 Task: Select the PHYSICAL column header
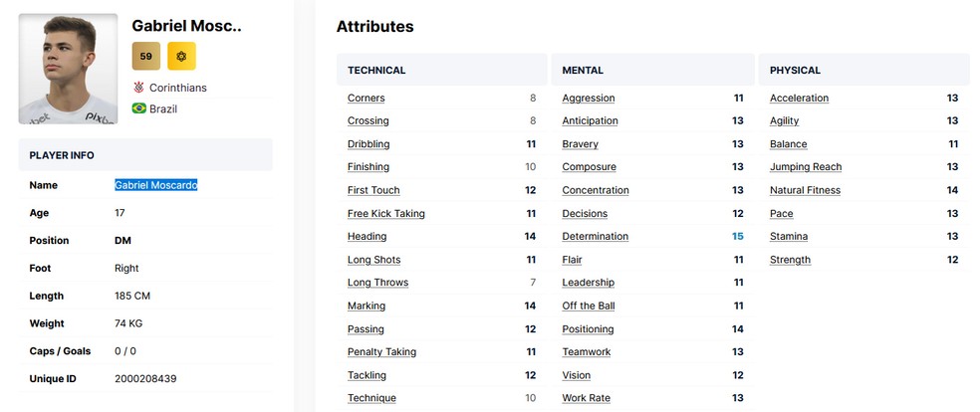pyautogui.click(x=795, y=71)
